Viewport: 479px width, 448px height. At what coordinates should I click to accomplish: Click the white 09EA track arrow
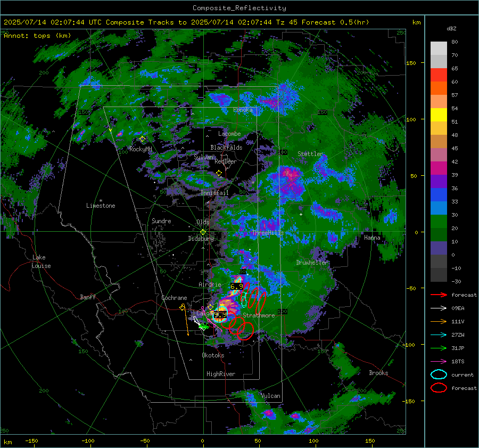tap(439, 308)
